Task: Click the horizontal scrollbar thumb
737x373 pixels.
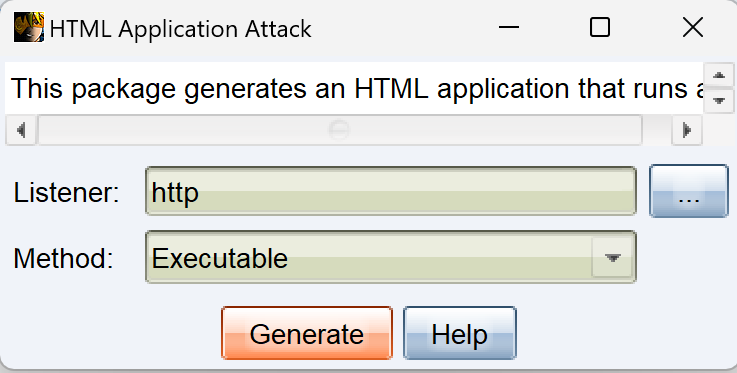Action: coord(339,130)
